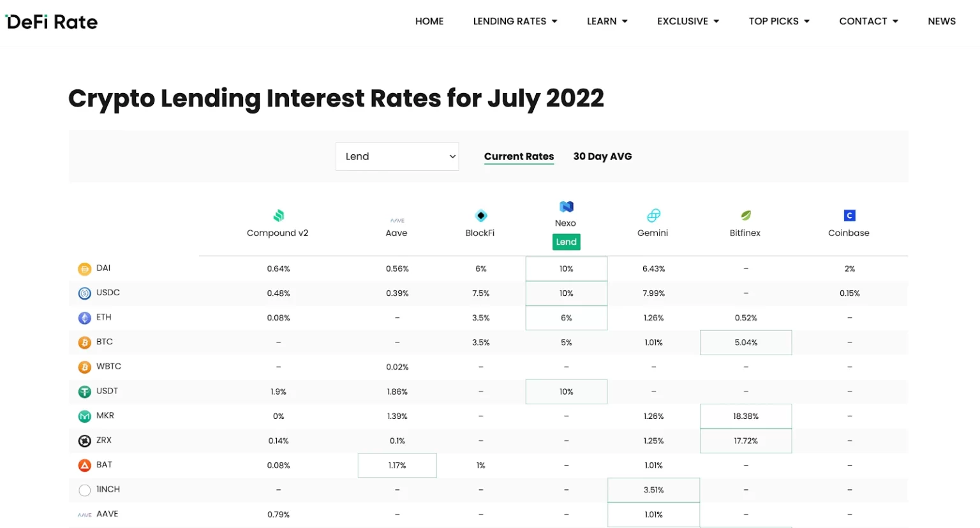Viewport: 980px width, 528px height.
Task: Click the Coinbase logo icon
Action: (x=849, y=216)
